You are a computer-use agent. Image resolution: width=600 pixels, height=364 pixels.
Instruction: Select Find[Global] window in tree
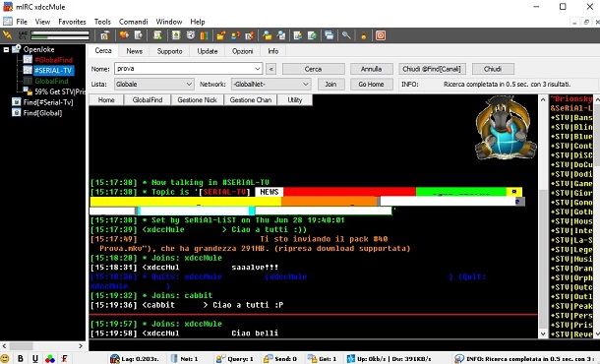coord(42,113)
